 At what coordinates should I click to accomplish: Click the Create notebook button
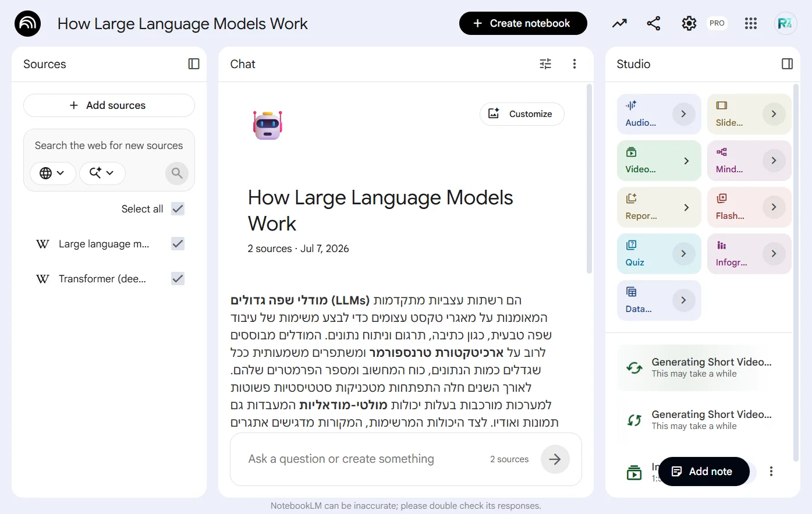tap(523, 23)
